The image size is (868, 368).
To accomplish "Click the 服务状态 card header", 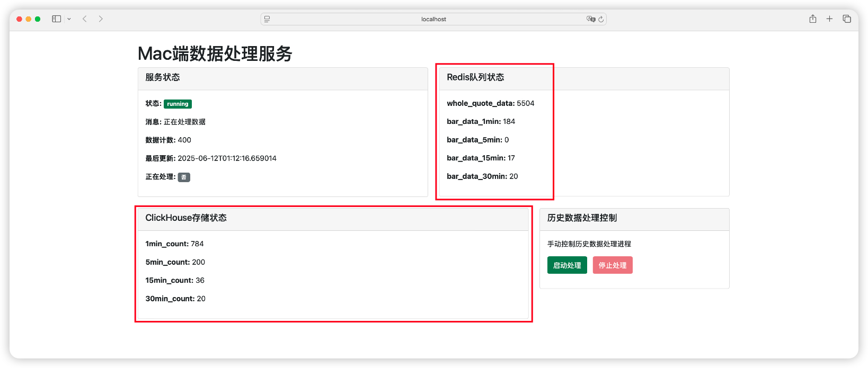I will click(283, 78).
